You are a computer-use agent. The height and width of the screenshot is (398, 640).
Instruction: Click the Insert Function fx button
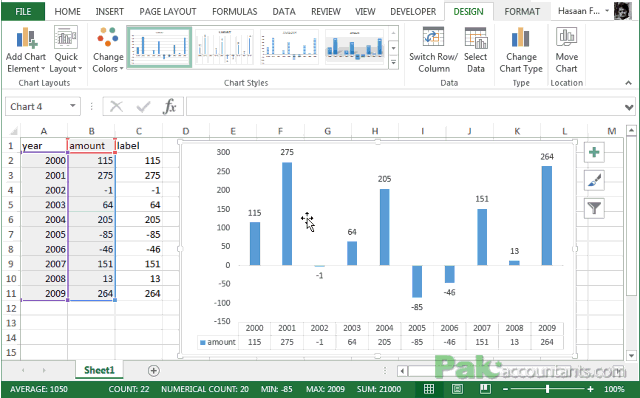point(169,107)
